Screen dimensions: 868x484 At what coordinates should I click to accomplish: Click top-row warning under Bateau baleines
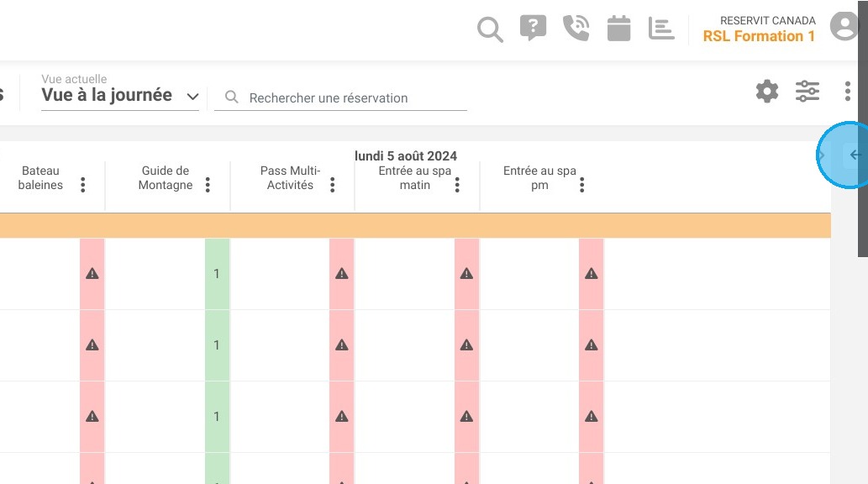coord(92,274)
